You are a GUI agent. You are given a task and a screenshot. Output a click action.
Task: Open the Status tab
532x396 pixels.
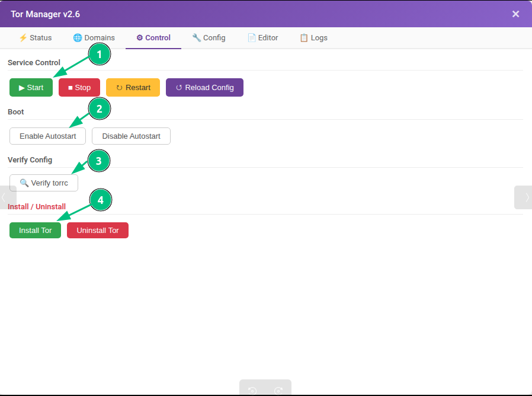click(x=36, y=38)
